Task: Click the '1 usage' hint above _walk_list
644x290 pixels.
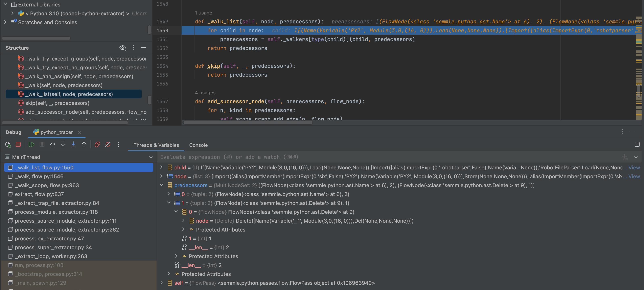Action: pyautogui.click(x=203, y=13)
